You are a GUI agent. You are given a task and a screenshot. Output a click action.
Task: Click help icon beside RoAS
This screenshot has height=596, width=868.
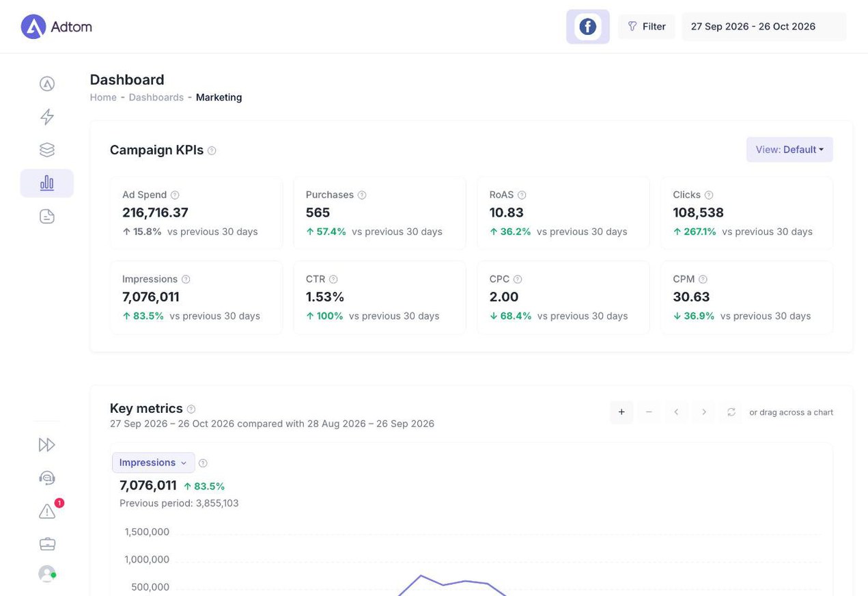pyautogui.click(x=522, y=195)
